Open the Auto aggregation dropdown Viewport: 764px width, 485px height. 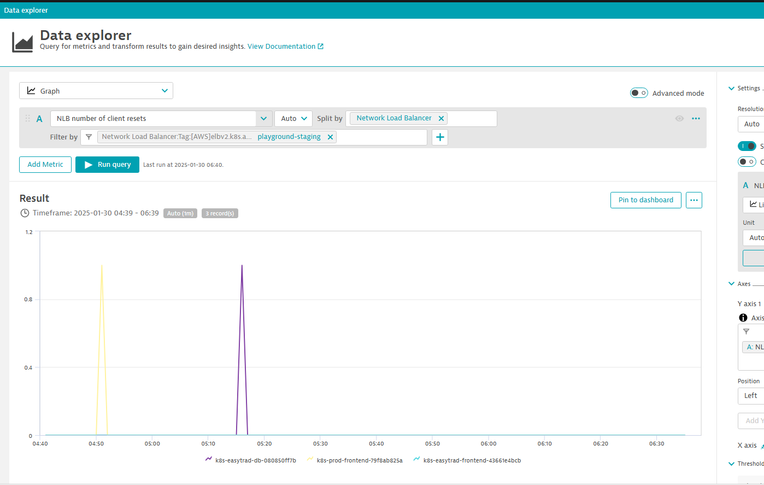pos(293,118)
